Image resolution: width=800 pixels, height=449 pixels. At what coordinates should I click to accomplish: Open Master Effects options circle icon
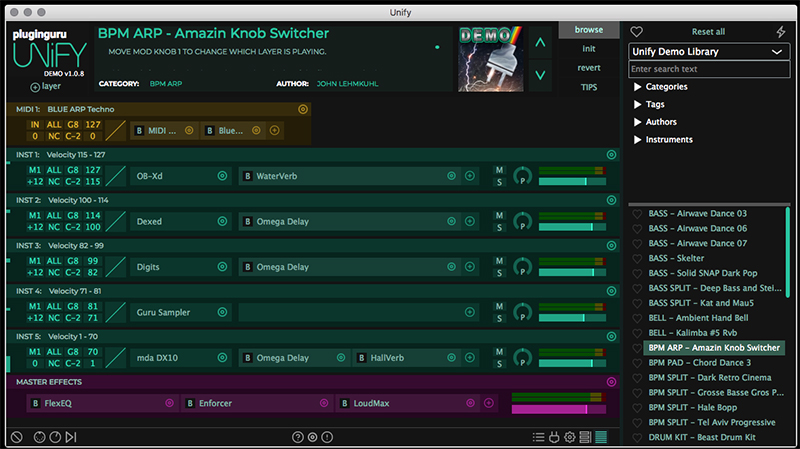611,382
